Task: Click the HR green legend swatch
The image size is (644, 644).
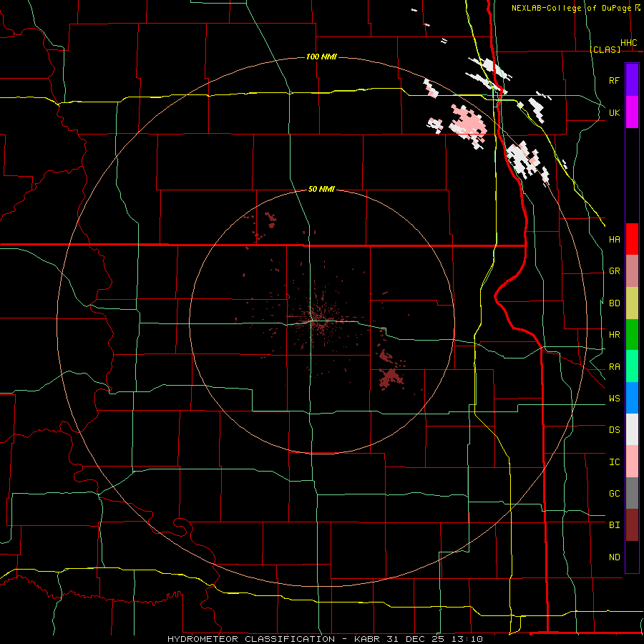Action: (x=632, y=335)
